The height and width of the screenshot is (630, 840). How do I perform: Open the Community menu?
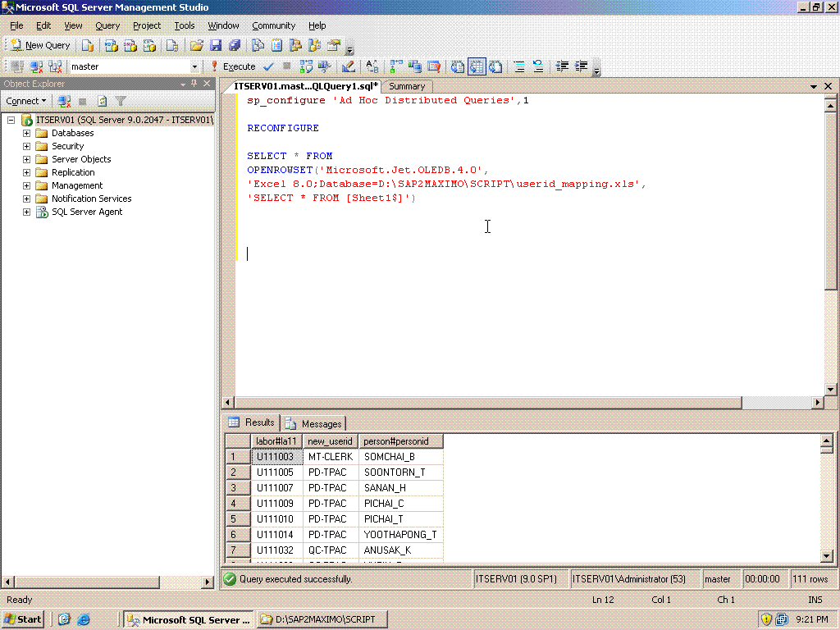point(274,25)
